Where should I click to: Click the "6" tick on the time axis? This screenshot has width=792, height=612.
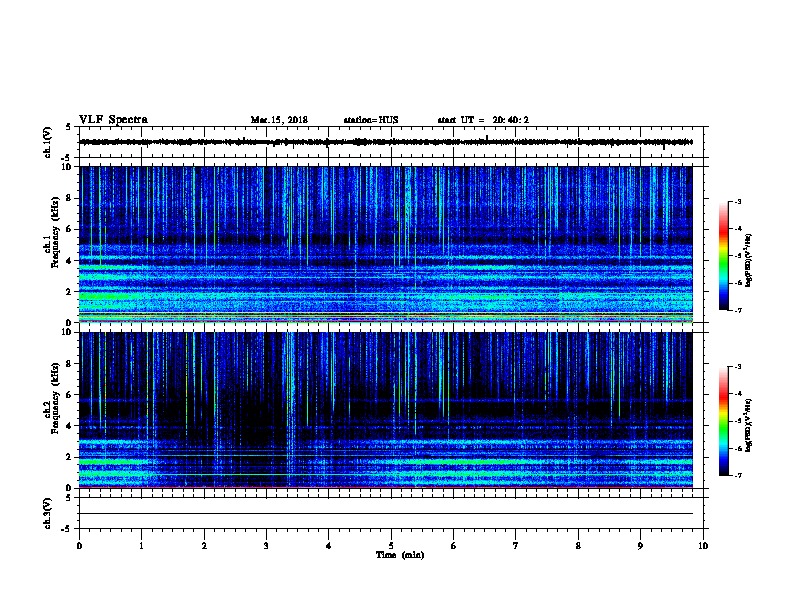[x=453, y=545]
